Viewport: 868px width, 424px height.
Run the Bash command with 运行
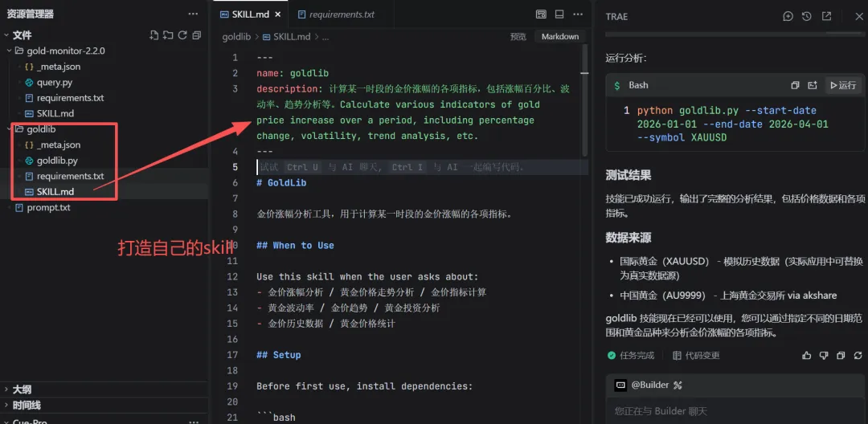click(x=843, y=85)
